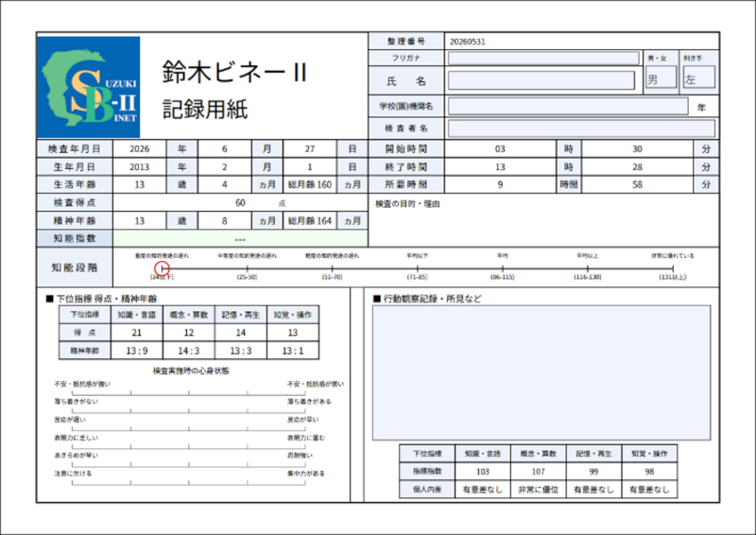Click the 鈴木ビネーII title text
Screen dimensions: 756x535
[234, 73]
